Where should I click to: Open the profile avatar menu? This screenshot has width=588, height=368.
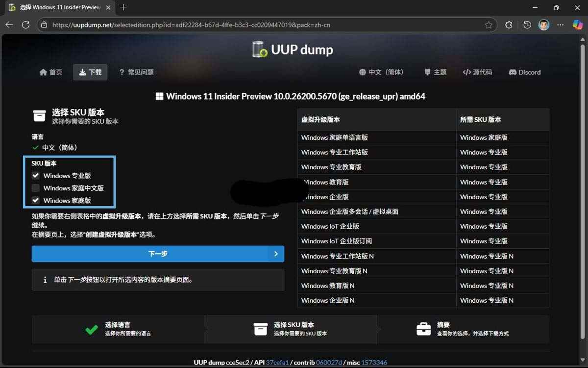click(x=543, y=25)
